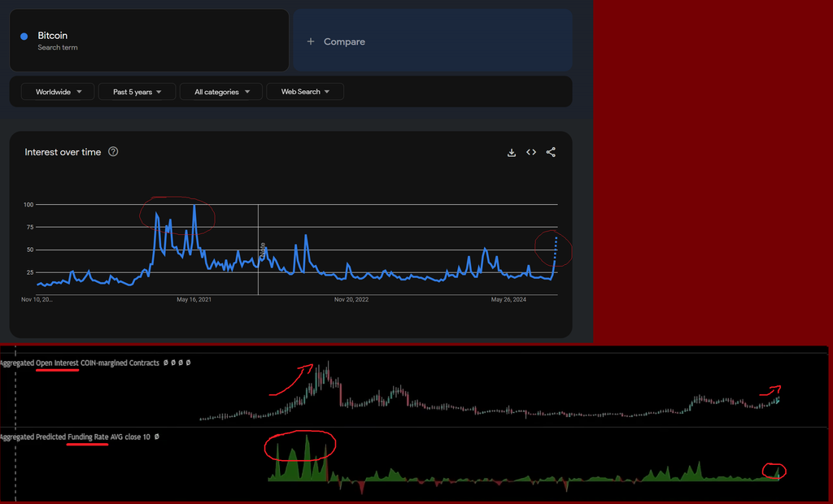
Task: Share the Interest over time chart
Action: point(551,153)
